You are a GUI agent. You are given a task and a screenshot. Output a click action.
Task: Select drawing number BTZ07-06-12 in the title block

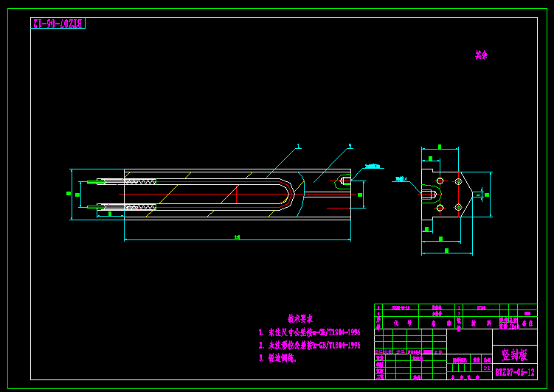click(x=515, y=372)
